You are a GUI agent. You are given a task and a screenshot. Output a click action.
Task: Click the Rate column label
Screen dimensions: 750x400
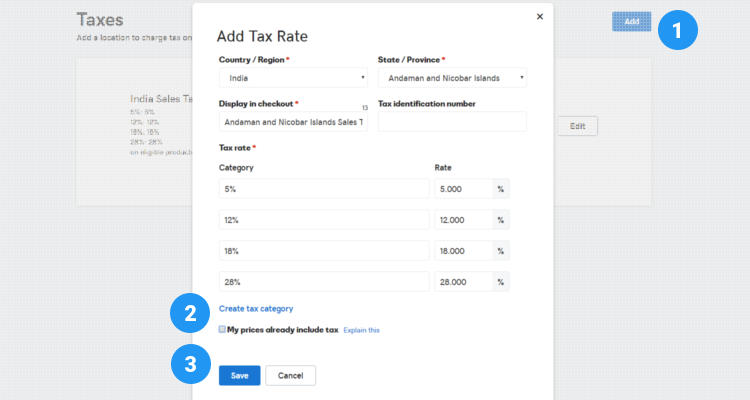point(443,167)
